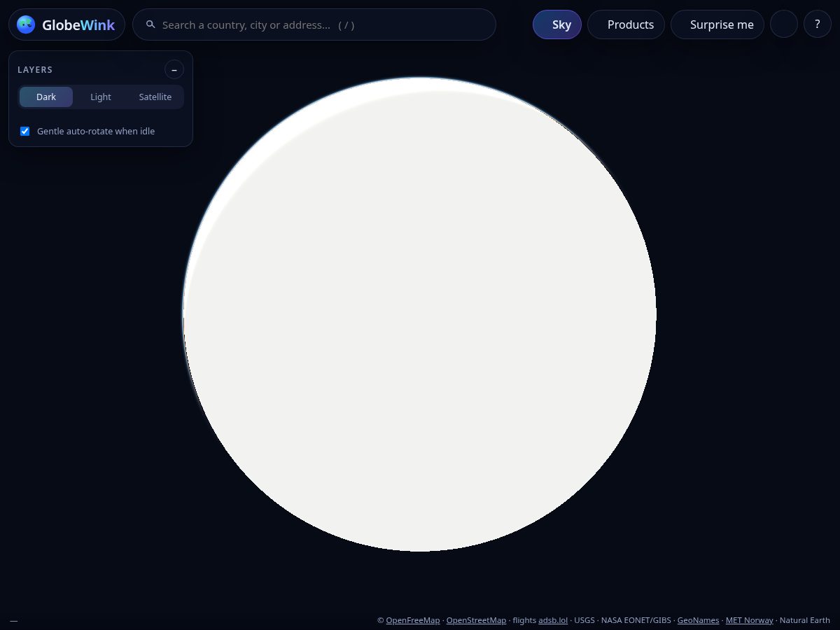Click the Surprise me button
Viewport: 840px width, 630px height.
point(717,24)
